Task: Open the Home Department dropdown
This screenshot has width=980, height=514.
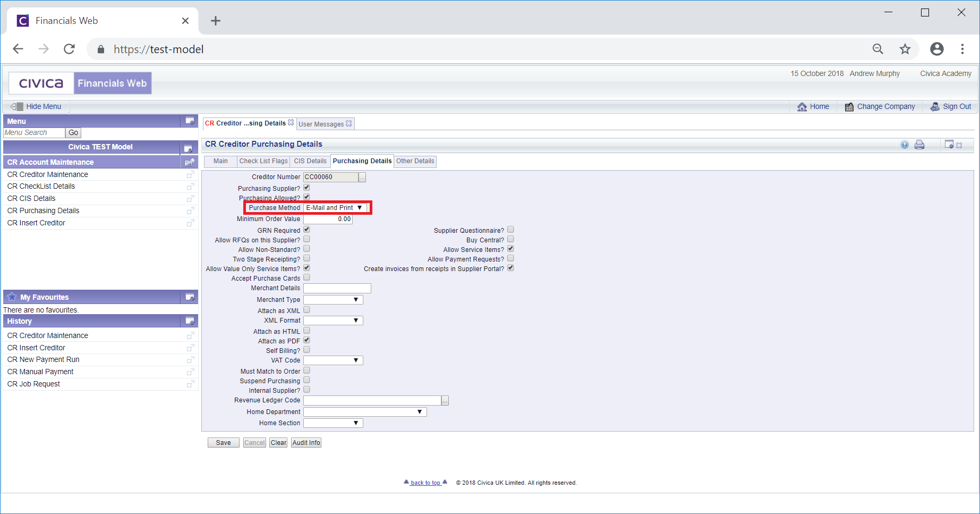Action: (x=365, y=412)
